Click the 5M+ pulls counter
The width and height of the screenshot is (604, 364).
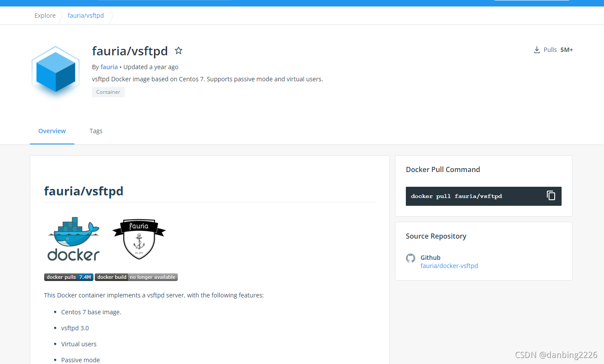[567, 49]
